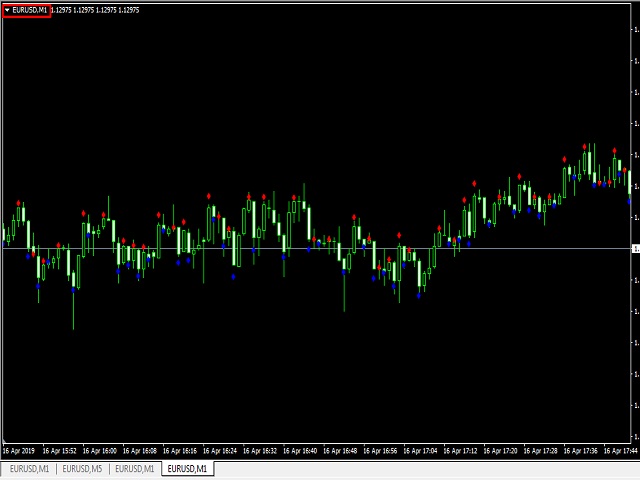Click the '16 Apr 16:32' time label
640x480 pixels.
pos(260,451)
